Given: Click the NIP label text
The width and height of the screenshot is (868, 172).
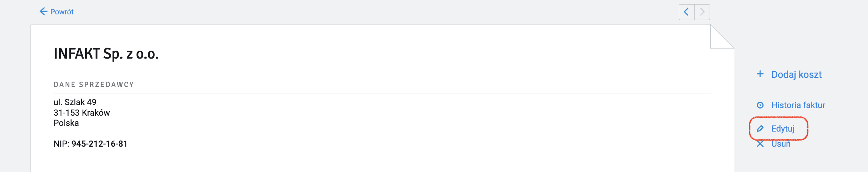Looking at the screenshot, I should [x=61, y=144].
